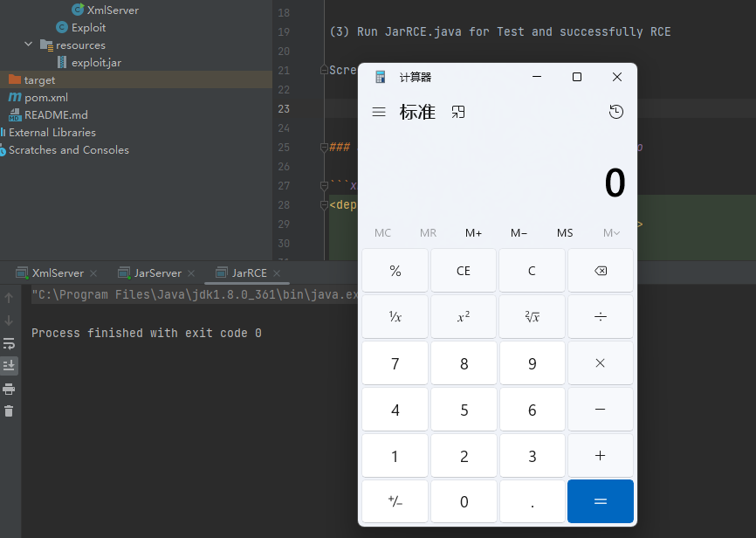Click digit 8 in Calculator

(x=464, y=362)
